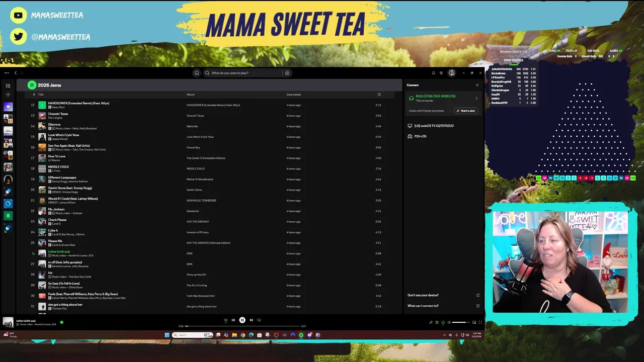Enter full screen mode icon

click(480, 322)
